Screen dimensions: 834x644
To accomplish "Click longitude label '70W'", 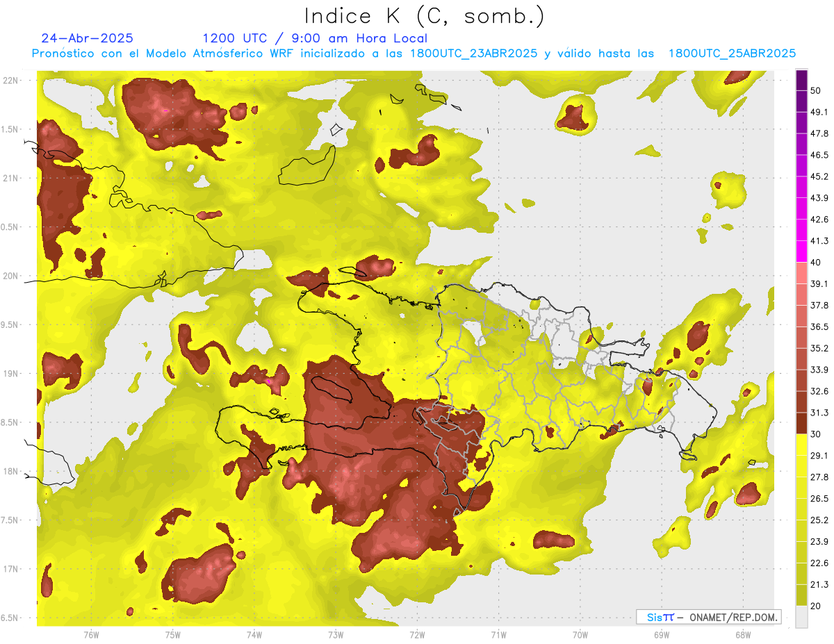I will (x=580, y=634).
